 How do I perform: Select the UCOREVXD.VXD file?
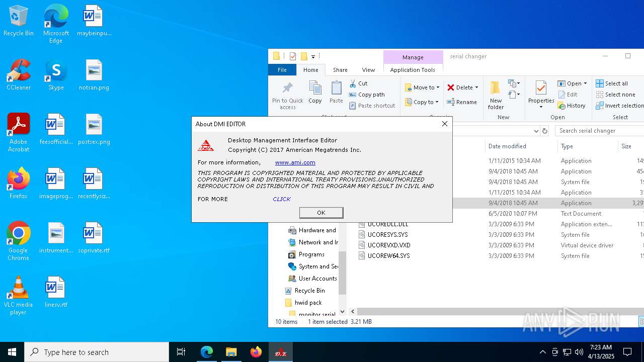point(388,245)
